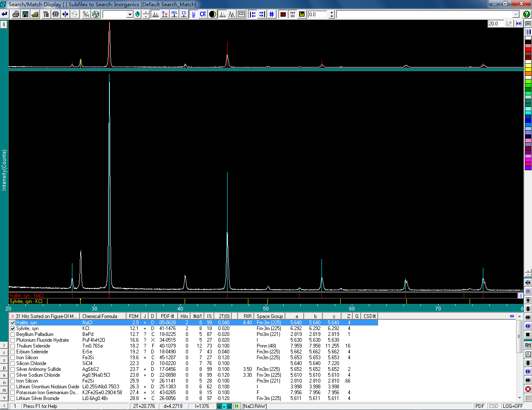
Task: Open help with the green question mark
Action: point(527,14)
